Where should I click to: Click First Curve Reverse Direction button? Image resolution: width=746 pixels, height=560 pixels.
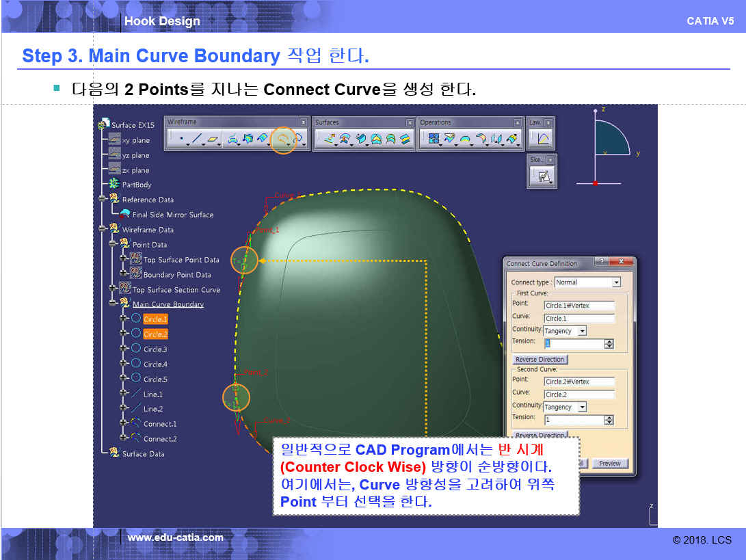[539, 360]
